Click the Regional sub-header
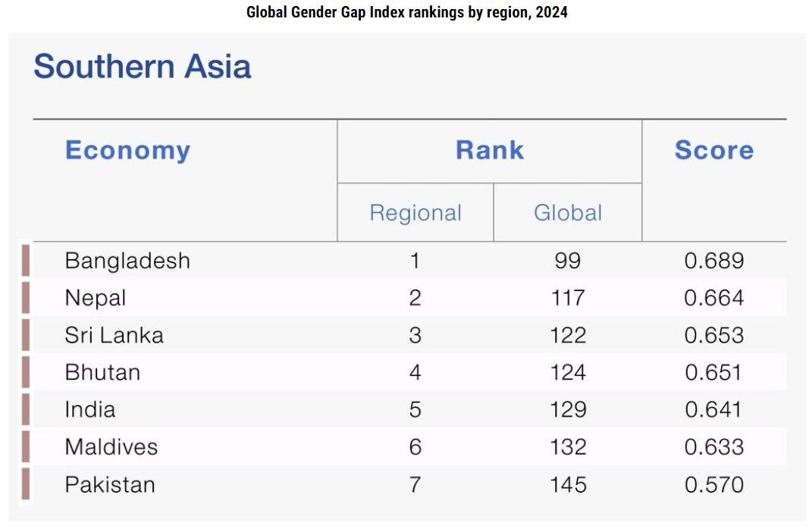Screen dimensions: 812x526 tap(415, 213)
